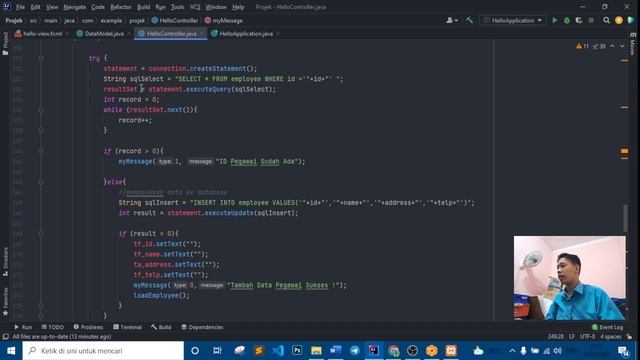Click HelloController in breadcrumb bar

tap(175, 20)
